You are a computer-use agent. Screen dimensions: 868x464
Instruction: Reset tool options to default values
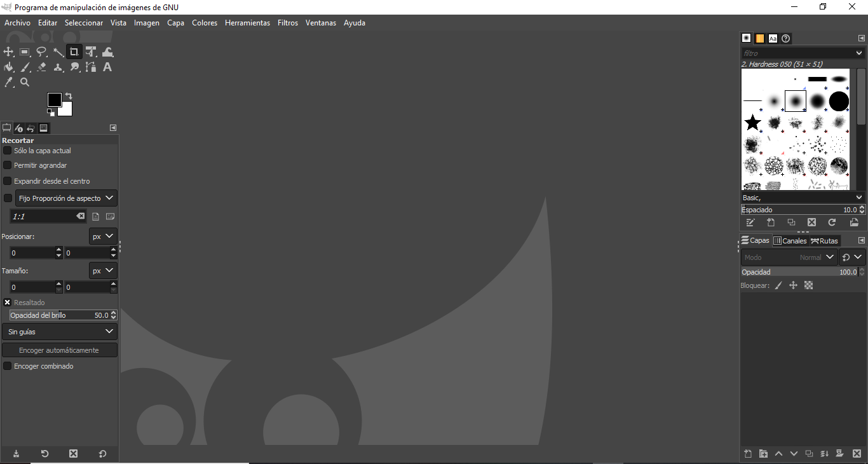pyautogui.click(x=102, y=454)
